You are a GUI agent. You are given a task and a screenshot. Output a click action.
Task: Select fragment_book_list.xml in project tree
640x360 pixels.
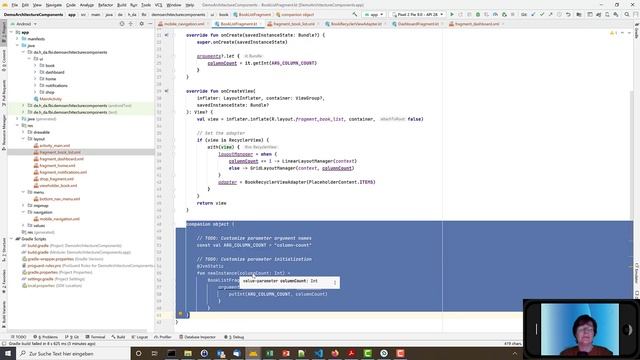click(60, 152)
